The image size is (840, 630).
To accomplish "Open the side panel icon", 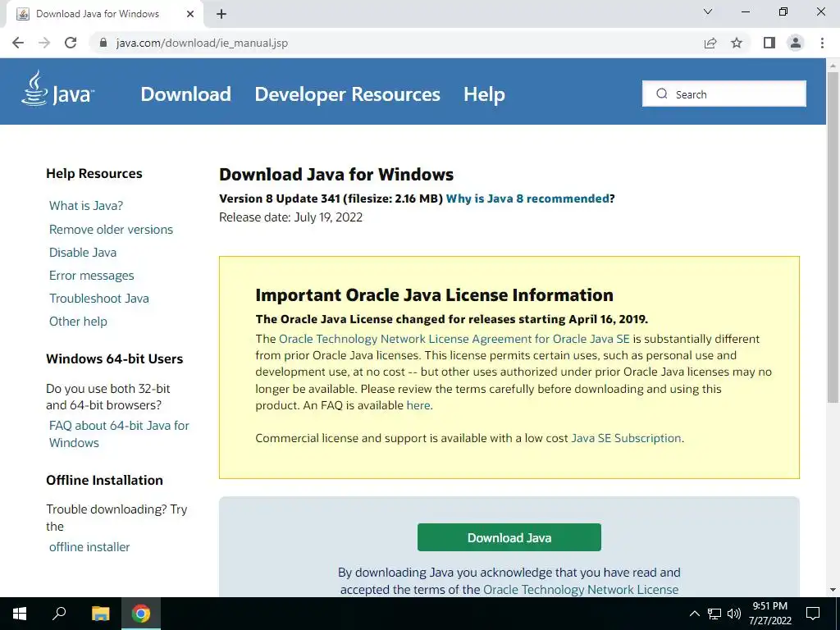I will [769, 43].
